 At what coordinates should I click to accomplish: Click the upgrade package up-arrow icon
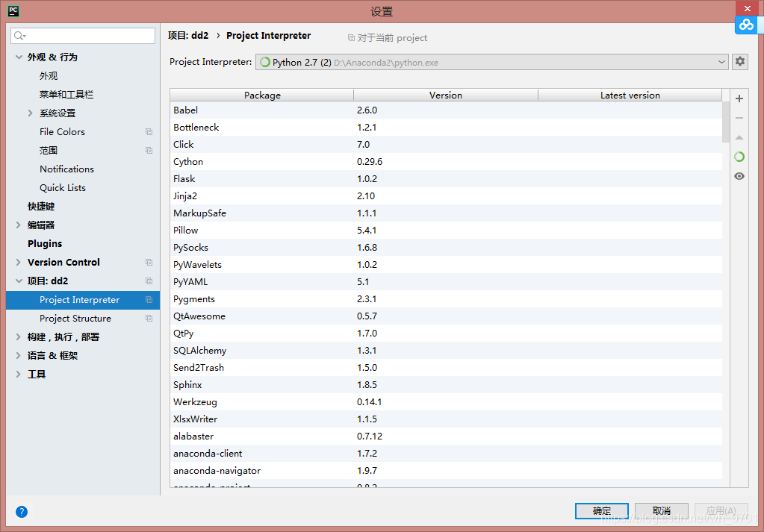pos(739,138)
